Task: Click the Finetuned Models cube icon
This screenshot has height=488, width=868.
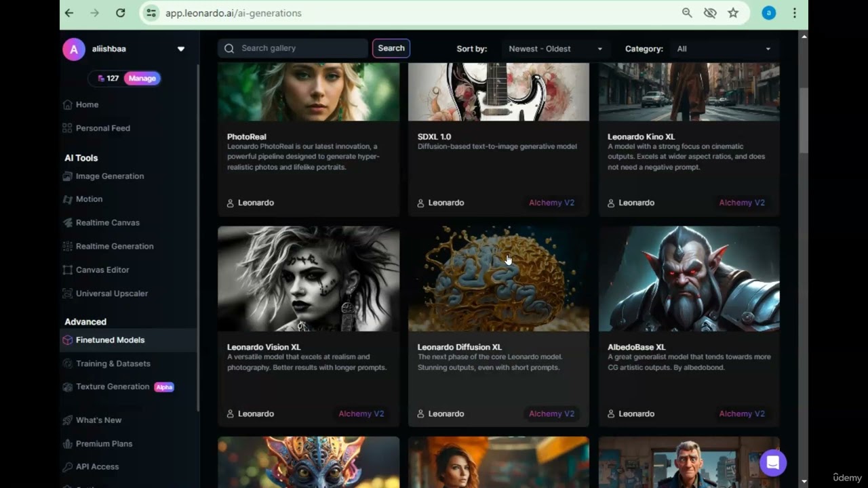Action: [x=67, y=340]
